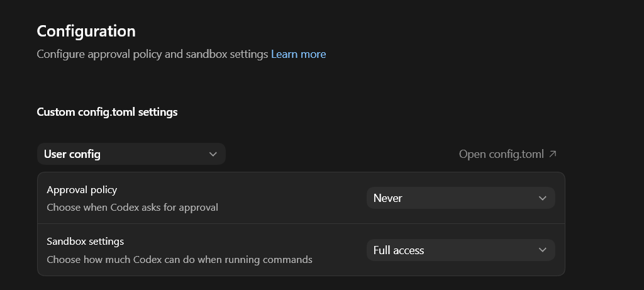Click 'Configure approval policy and sandbox settings' text
This screenshot has height=290, width=644.
click(152, 54)
